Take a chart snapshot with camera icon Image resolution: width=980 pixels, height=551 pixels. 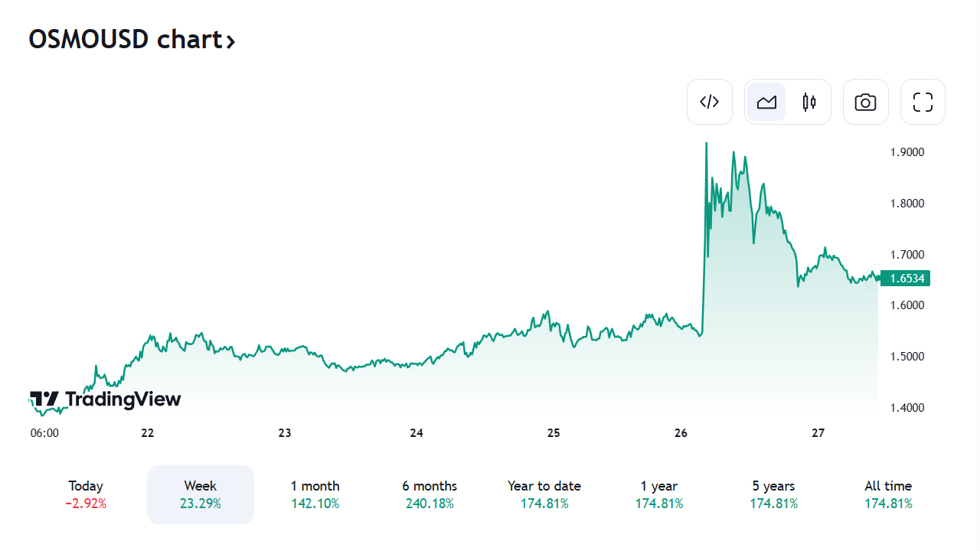[x=865, y=102]
